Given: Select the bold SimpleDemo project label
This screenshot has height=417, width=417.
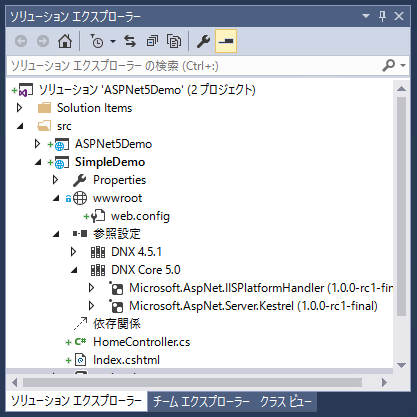Looking at the screenshot, I should (x=110, y=162).
